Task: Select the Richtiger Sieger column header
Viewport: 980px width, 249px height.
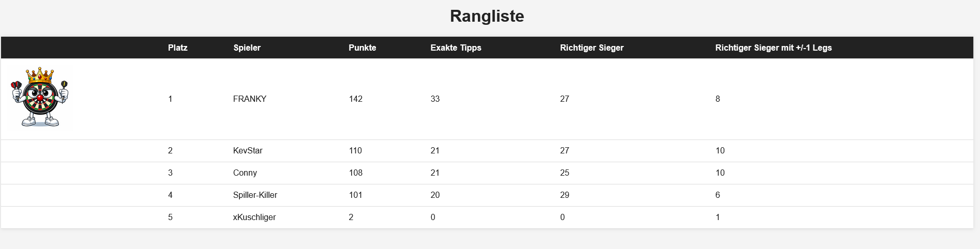Action: pos(592,48)
